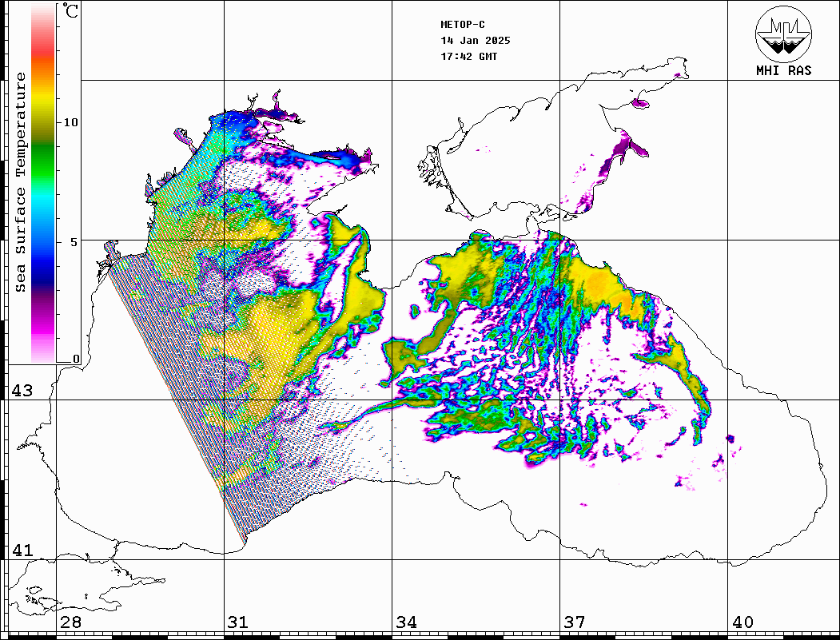Click the sea surface temperature color bar
The image size is (840, 640).
tap(43, 183)
